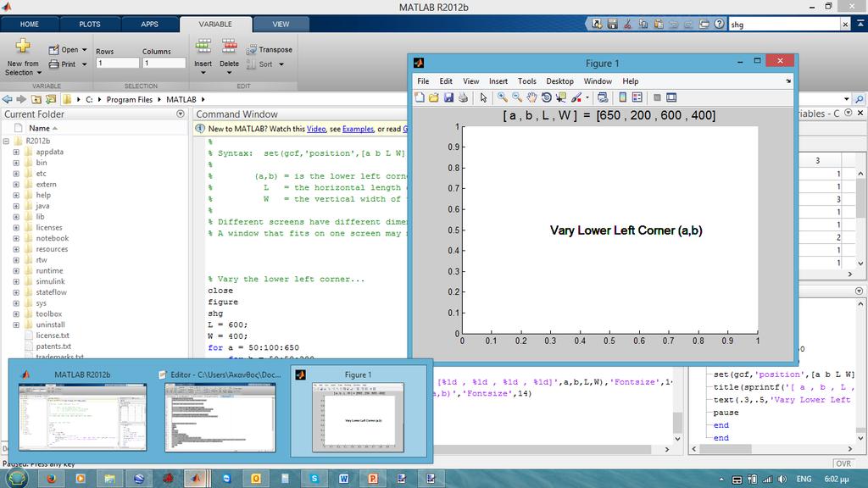Open the File menu in Figure 1
Viewport: 868px width, 488px height.
coord(423,80)
